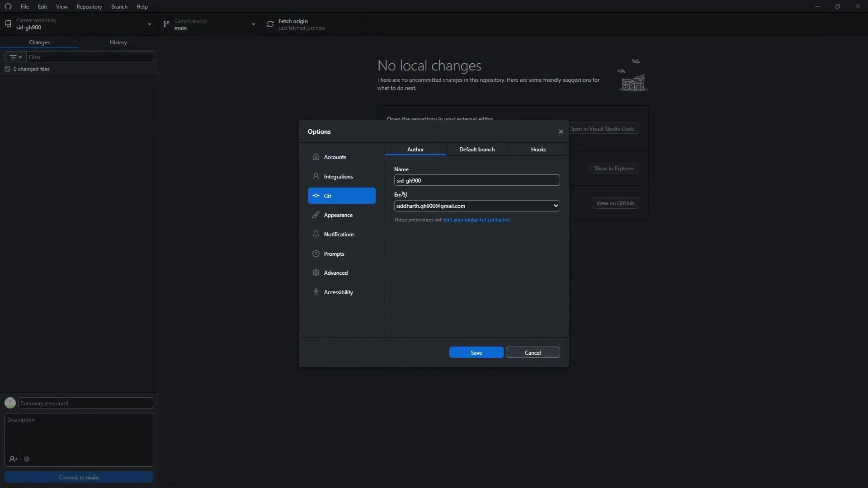Click Open in Visual Studio Code button
The image size is (868, 488).
point(604,128)
